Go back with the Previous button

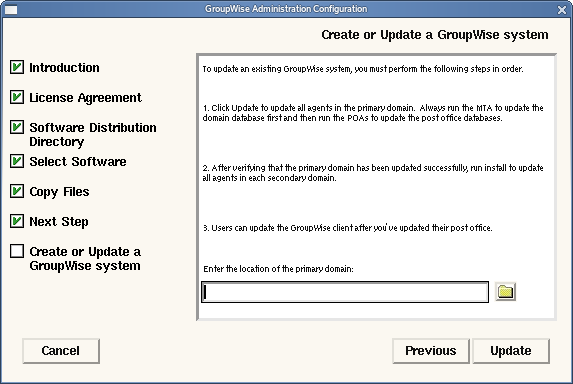[431, 351]
